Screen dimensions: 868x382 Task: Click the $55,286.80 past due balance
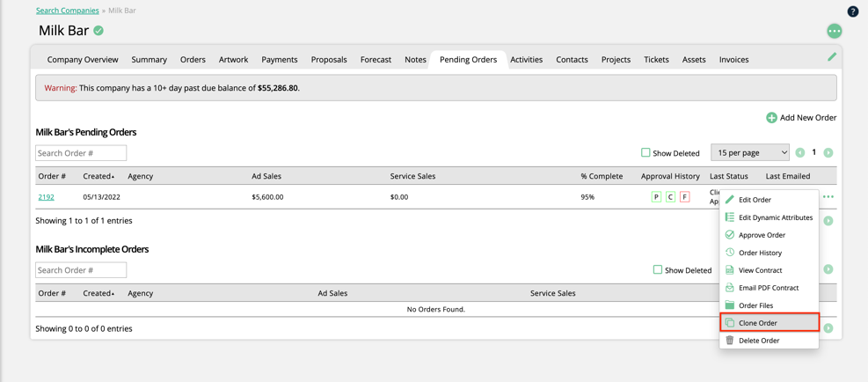tap(278, 88)
